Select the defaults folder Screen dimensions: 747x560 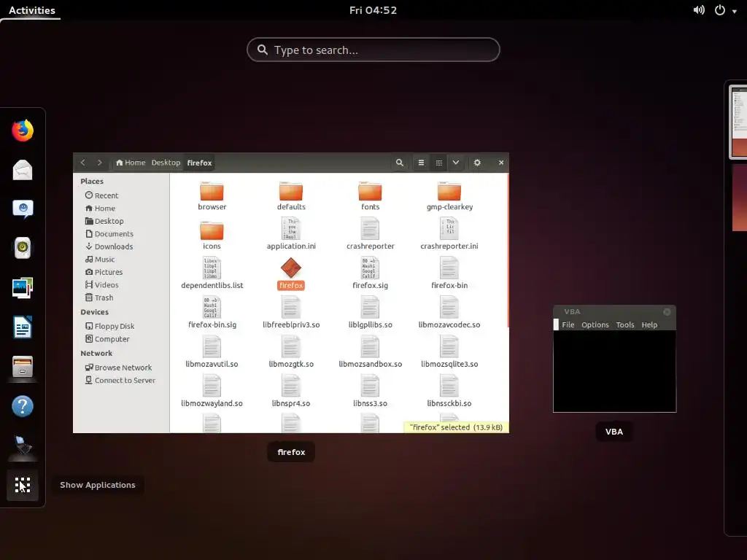click(291, 195)
